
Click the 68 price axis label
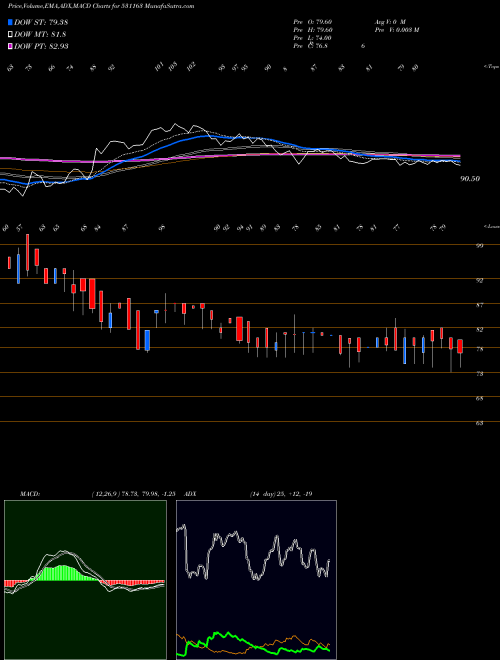pyautogui.click(x=479, y=398)
